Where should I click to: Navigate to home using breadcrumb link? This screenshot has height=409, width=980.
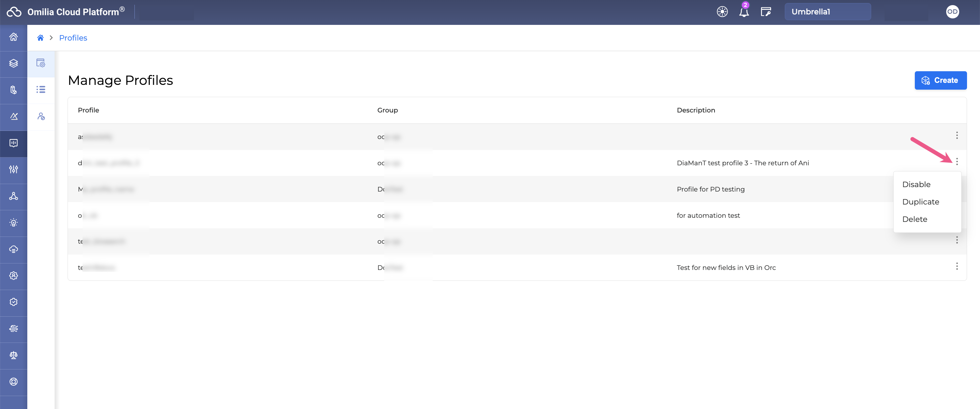tap(40, 37)
